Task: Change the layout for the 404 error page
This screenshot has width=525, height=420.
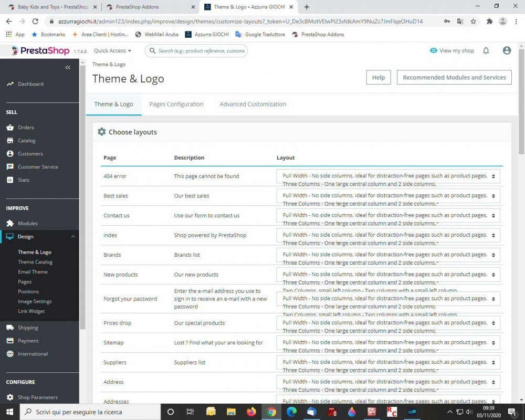Action: (x=388, y=175)
